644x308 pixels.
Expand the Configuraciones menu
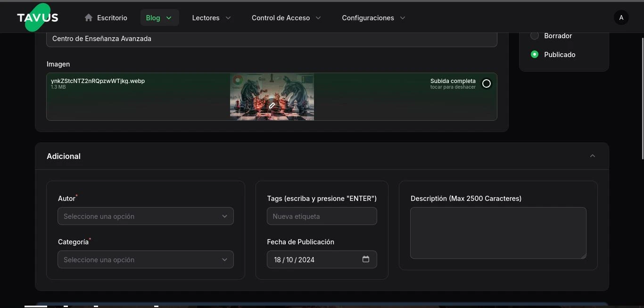click(373, 17)
